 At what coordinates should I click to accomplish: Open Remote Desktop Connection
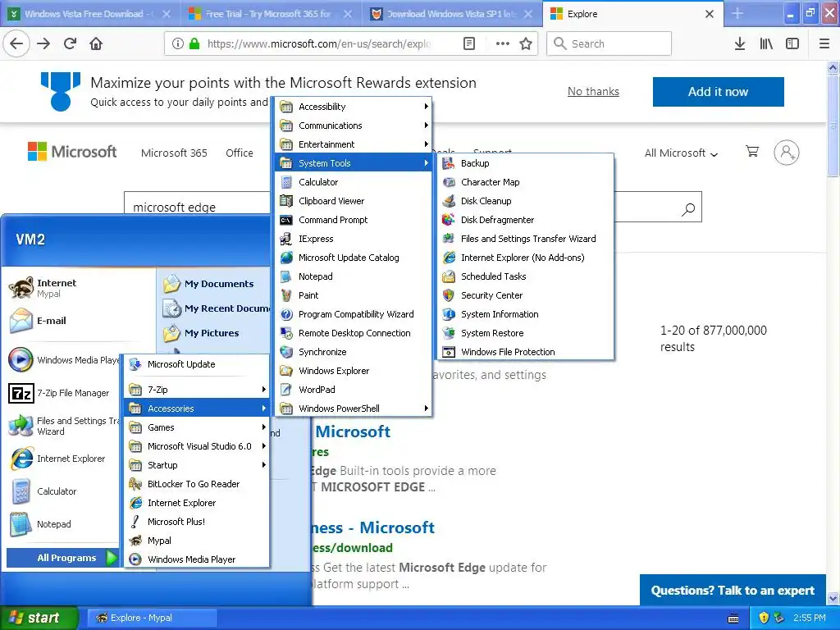pos(354,333)
